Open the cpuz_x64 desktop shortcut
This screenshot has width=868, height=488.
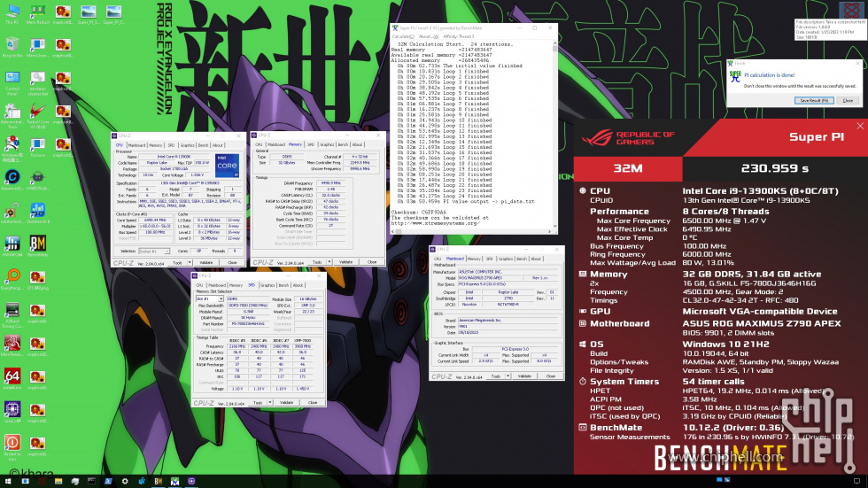point(12,412)
